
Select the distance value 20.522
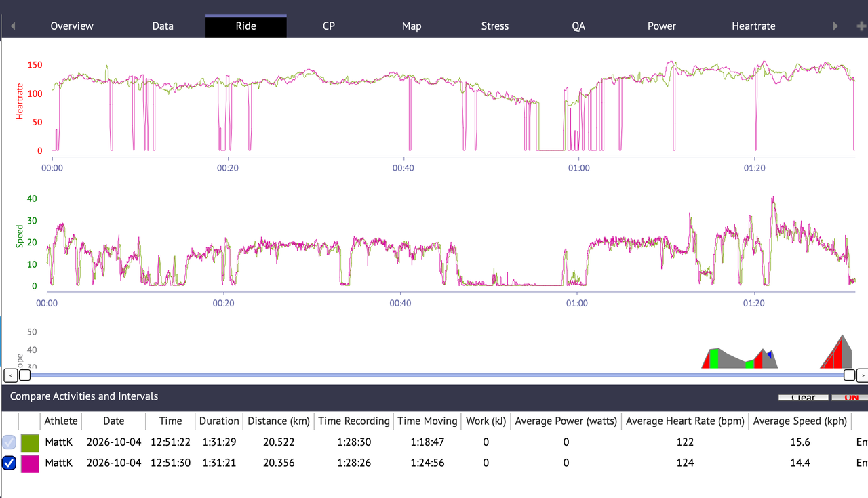tap(279, 442)
